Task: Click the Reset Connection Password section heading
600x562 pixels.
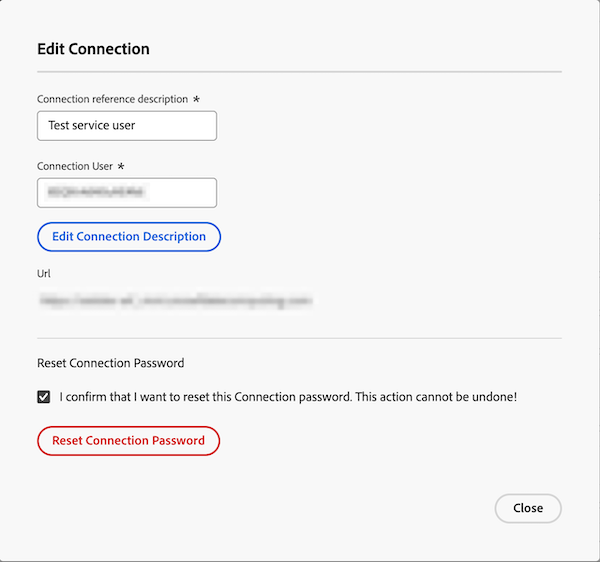Action: [x=111, y=363]
